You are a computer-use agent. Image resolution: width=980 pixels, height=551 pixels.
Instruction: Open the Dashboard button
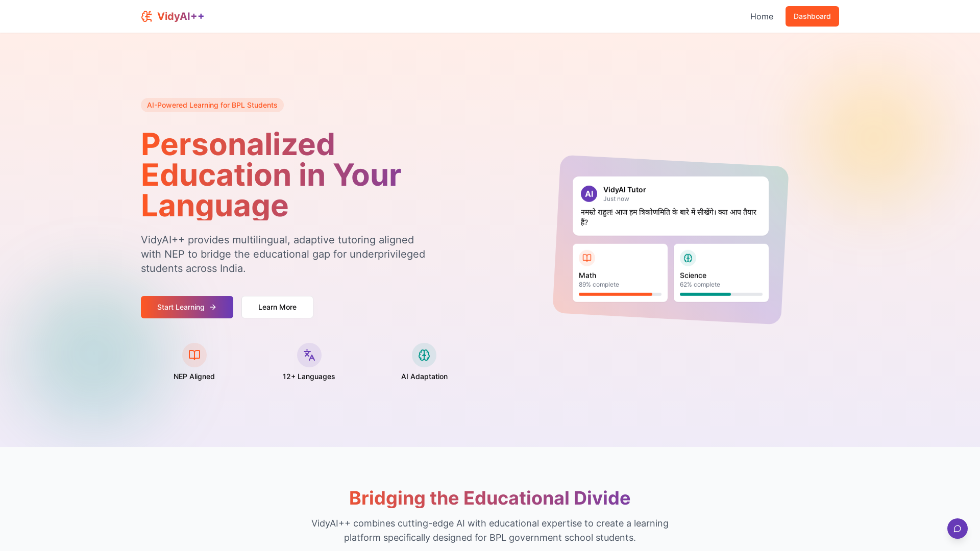[x=812, y=16]
